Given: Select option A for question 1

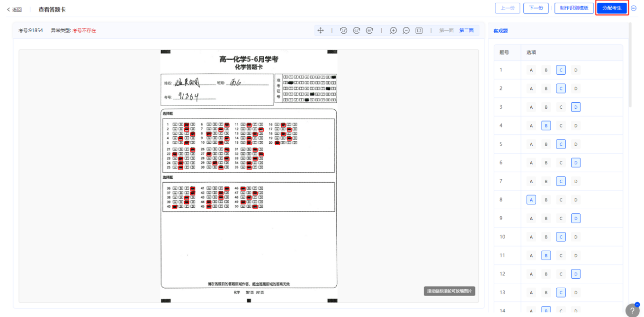Looking at the screenshot, I should coord(531,70).
